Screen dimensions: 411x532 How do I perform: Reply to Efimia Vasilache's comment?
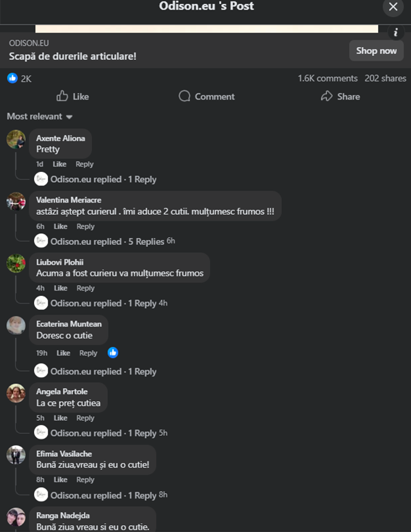click(85, 480)
